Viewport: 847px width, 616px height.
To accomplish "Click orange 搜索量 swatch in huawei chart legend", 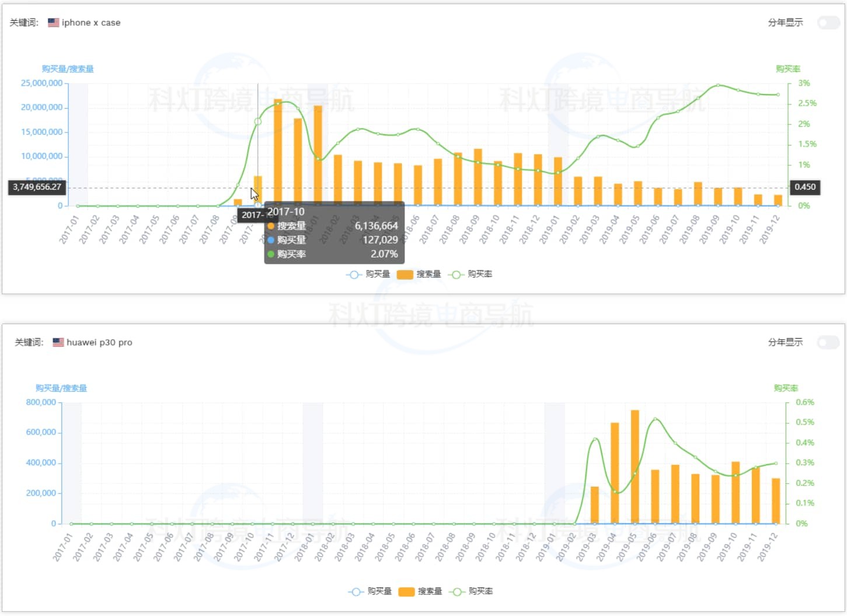I will (406, 591).
